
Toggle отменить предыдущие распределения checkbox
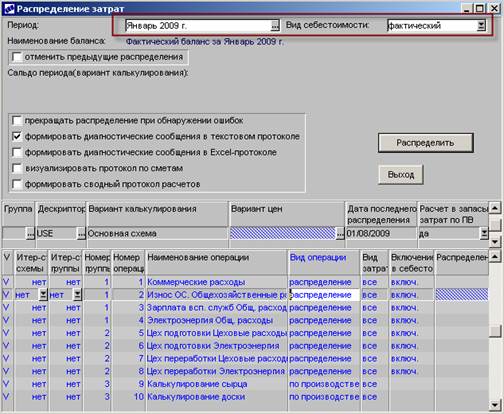click(x=17, y=57)
